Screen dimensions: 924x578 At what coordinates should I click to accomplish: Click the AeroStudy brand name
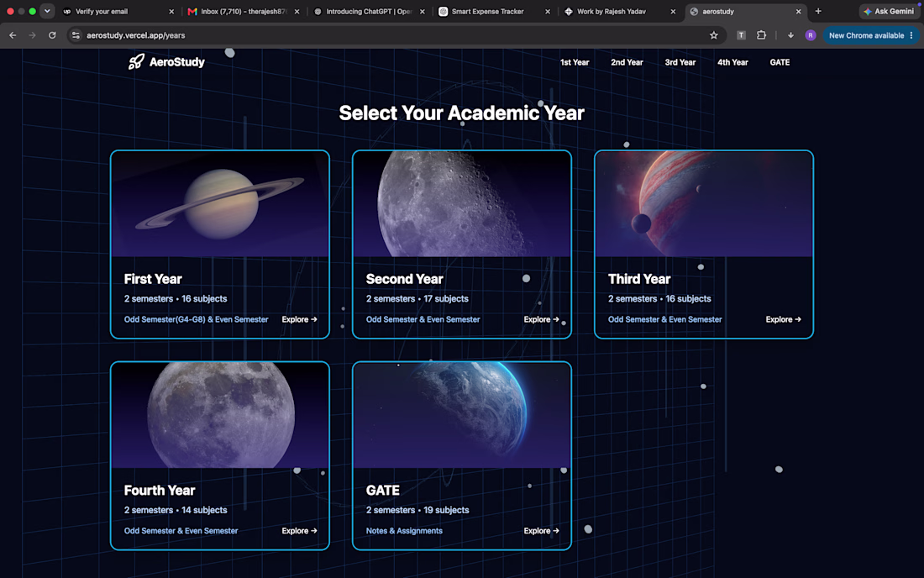click(x=176, y=62)
